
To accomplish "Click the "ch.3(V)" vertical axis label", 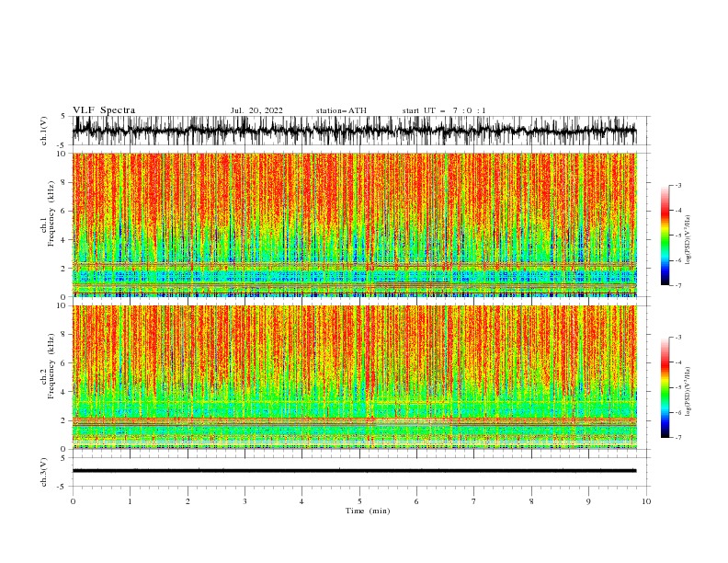I will tap(44, 472).
